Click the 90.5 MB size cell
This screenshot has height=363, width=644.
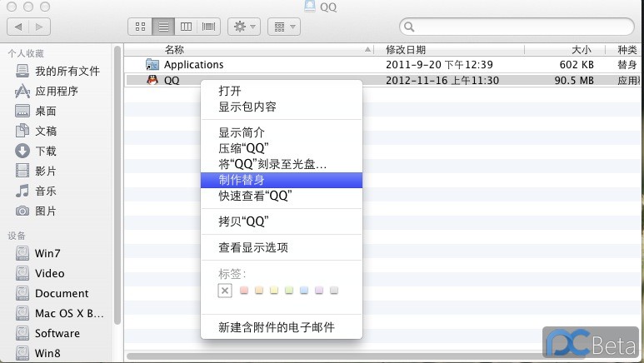point(574,80)
